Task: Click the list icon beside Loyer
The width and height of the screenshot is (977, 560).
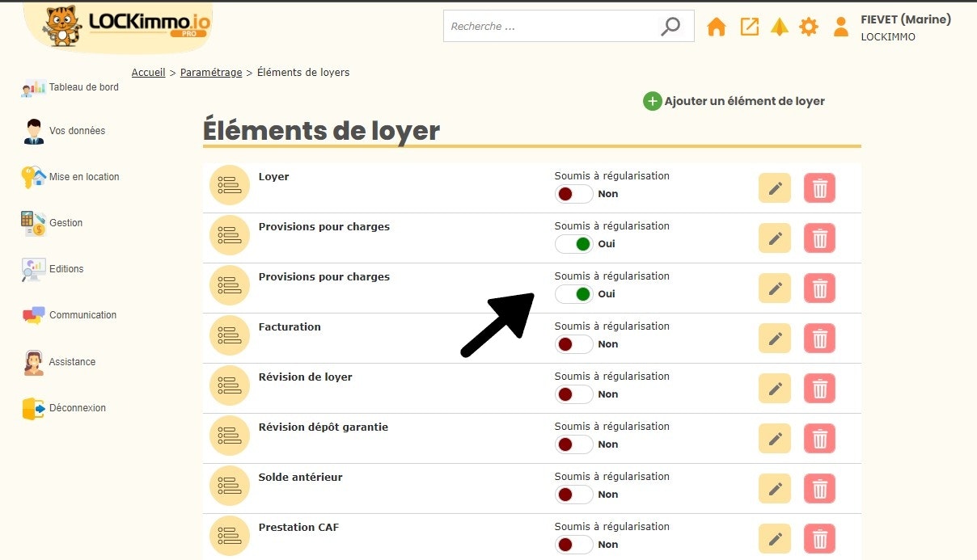Action: (230, 186)
